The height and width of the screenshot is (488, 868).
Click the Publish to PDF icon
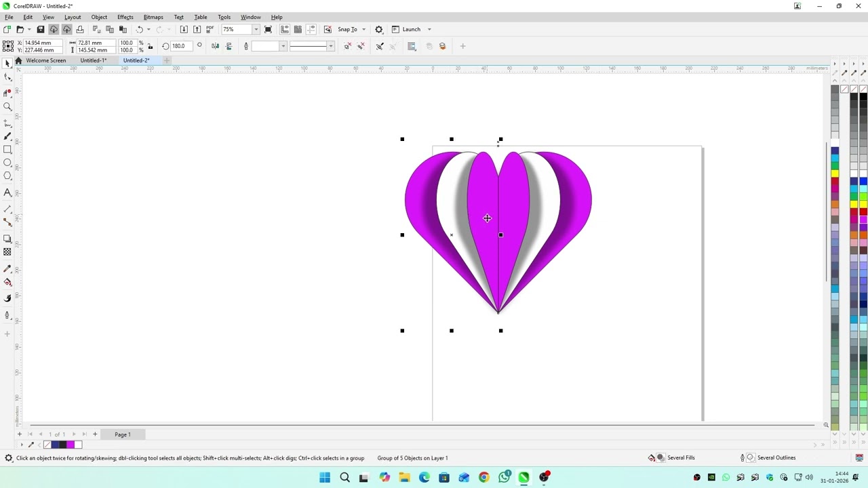tap(210, 29)
